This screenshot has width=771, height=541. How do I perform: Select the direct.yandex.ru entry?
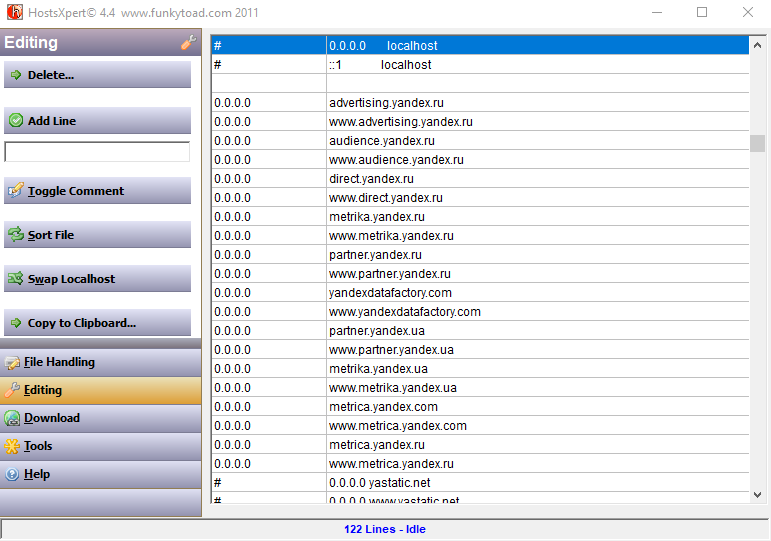pyautogui.click(x=480, y=179)
